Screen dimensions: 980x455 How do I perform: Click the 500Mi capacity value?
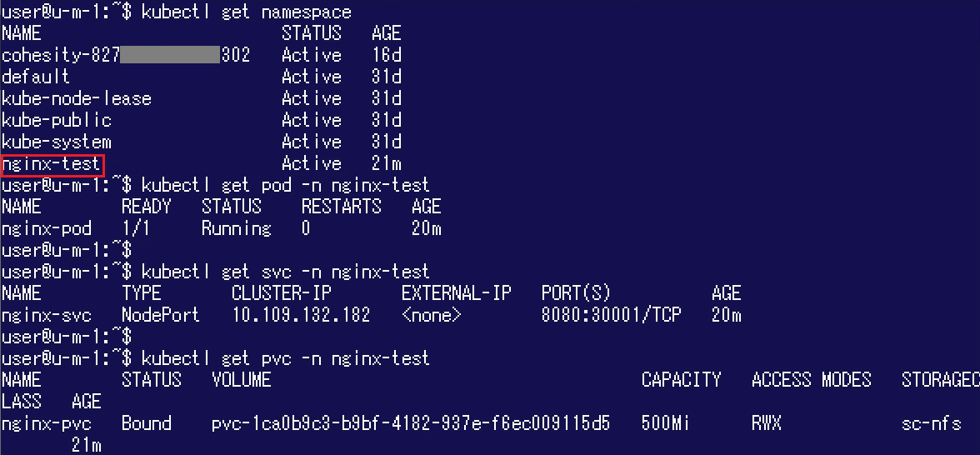point(665,423)
